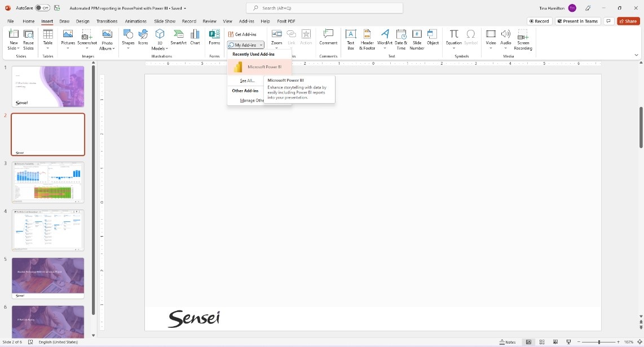
Task: Click the Screen Recording icon
Action: pyautogui.click(x=523, y=39)
